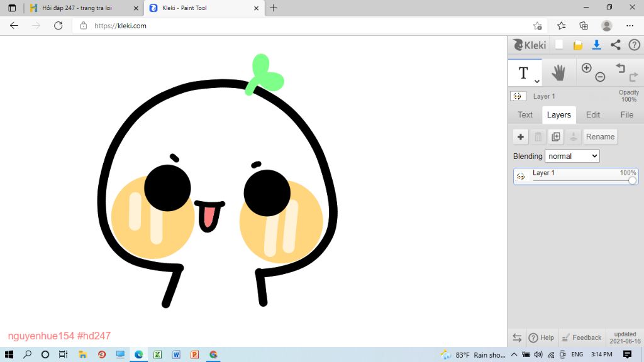Click the updated 2021-06-16 link

coord(625,337)
